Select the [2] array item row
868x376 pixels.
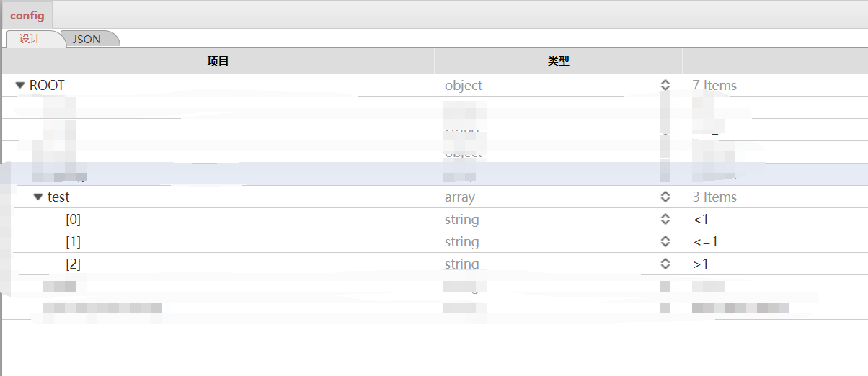pyautogui.click(x=73, y=264)
